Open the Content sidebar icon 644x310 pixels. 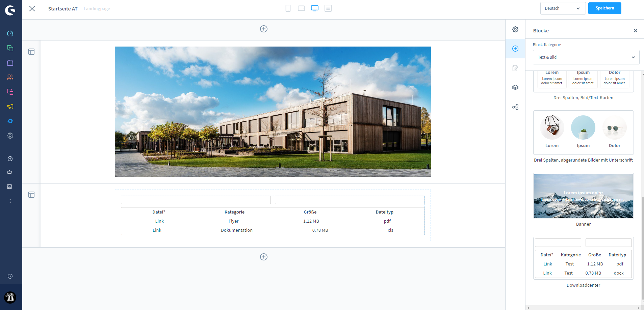tap(10, 92)
